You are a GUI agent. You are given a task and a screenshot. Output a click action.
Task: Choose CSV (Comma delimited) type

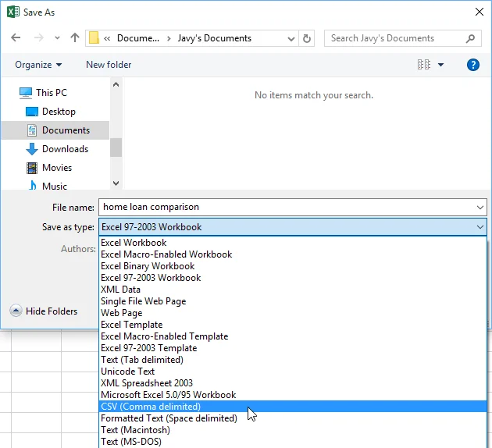tap(293, 407)
